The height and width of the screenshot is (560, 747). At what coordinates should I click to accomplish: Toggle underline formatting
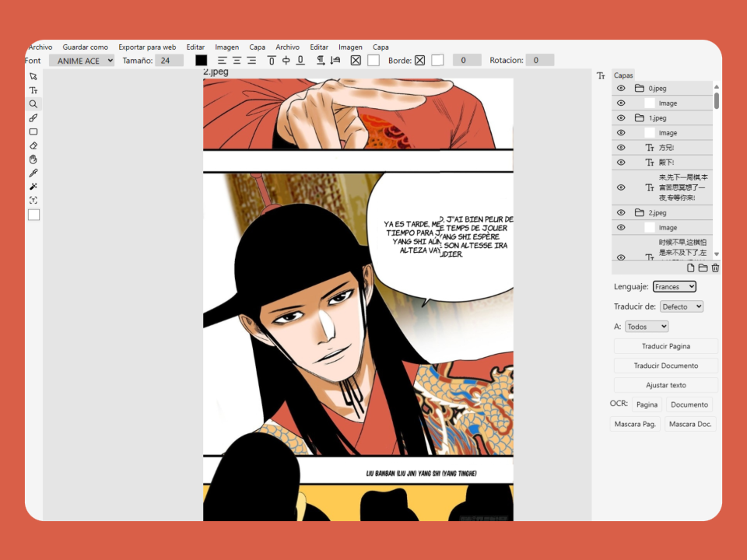tap(300, 60)
